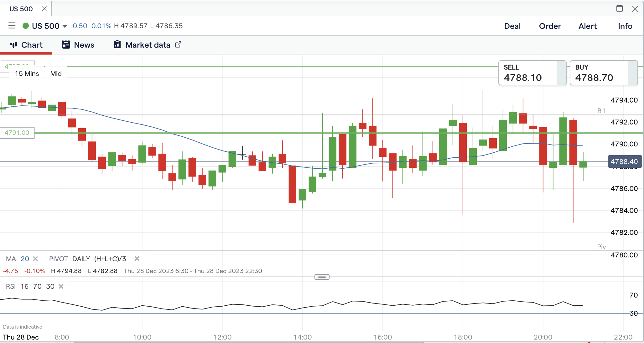Expand the US 500 market dropdown arrow
This screenshot has width=644, height=343.
click(x=65, y=26)
